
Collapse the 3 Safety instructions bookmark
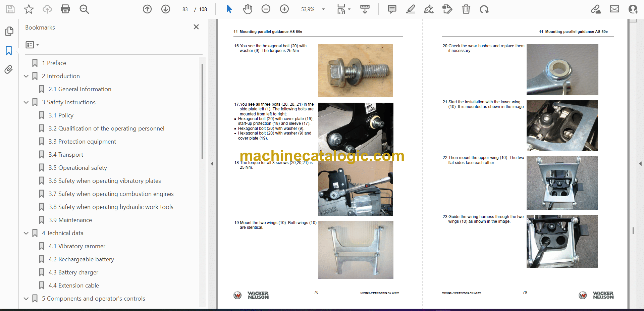[x=26, y=102]
